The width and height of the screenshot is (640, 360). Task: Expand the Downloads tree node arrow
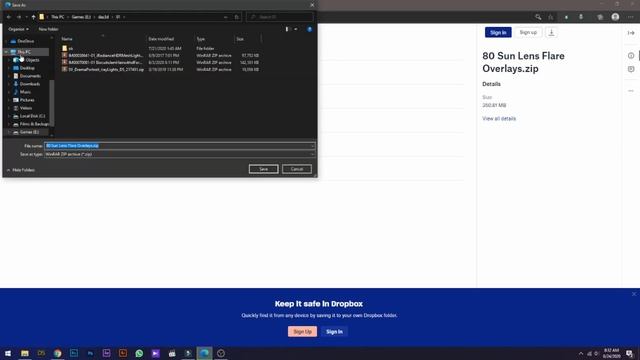coord(9,84)
